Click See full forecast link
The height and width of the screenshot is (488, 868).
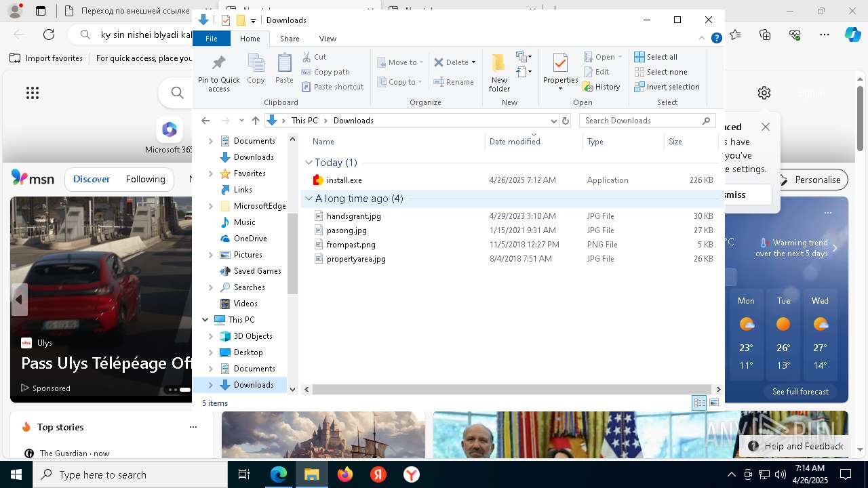pyautogui.click(x=800, y=392)
